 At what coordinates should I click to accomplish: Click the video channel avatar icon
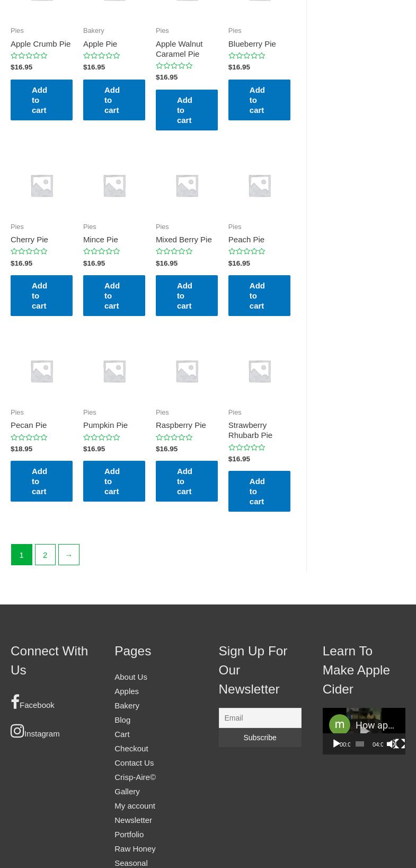point(340,724)
